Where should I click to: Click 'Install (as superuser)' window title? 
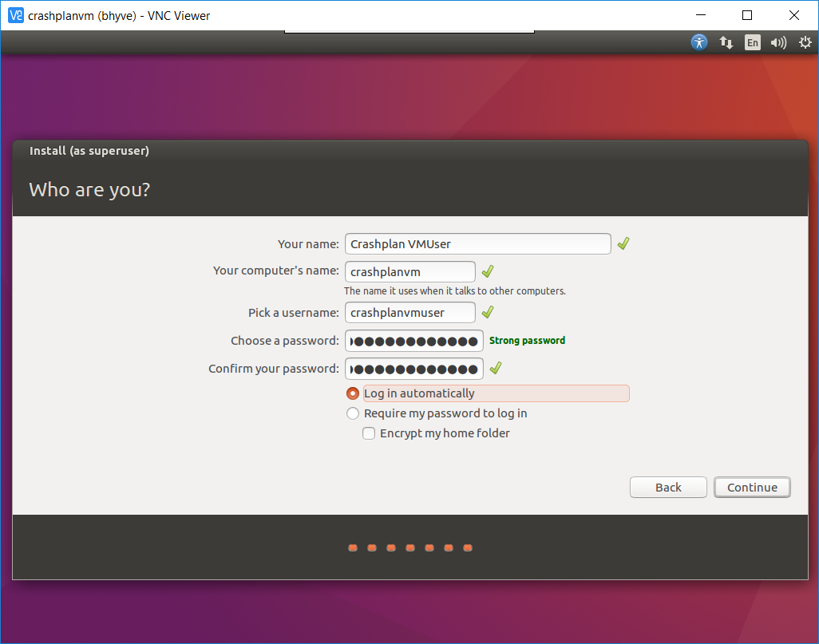[x=89, y=151]
